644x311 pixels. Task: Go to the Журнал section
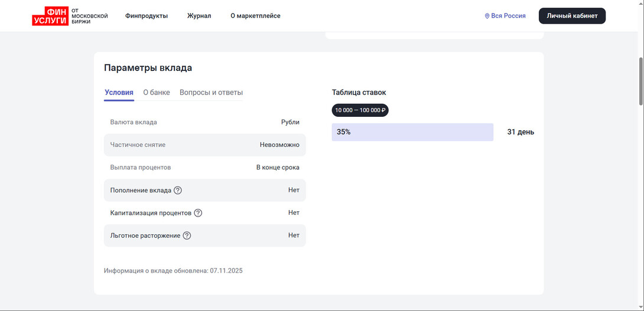tap(199, 16)
